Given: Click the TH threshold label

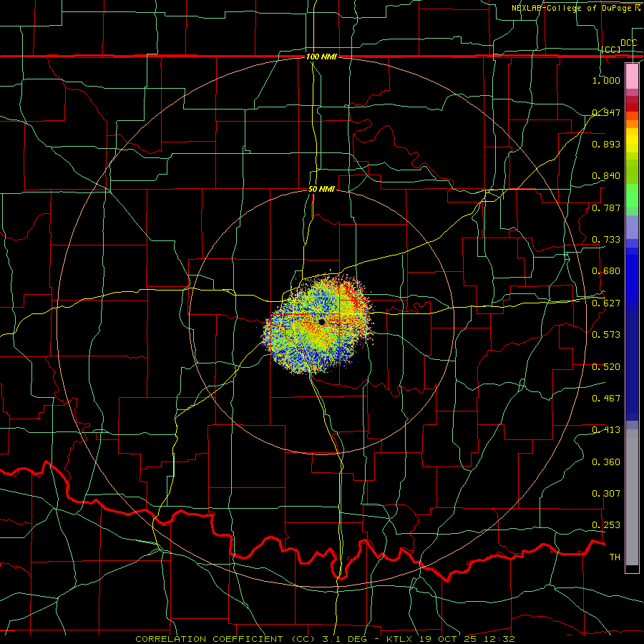Looking at the screenshot, I should (x=615, y=557).
